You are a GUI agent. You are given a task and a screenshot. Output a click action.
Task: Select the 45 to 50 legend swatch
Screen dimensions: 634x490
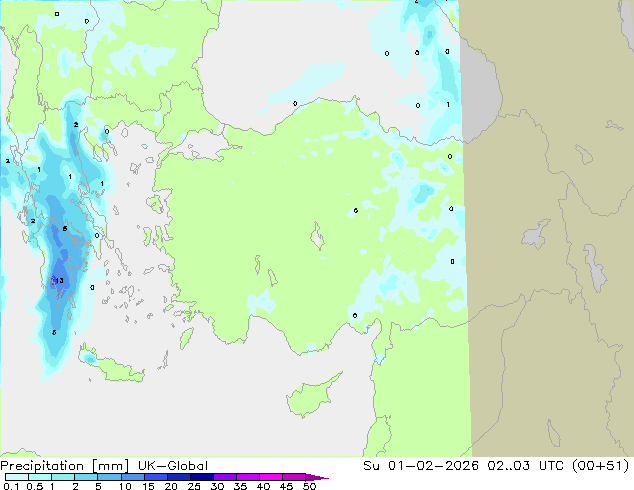[x=294, y=477]
